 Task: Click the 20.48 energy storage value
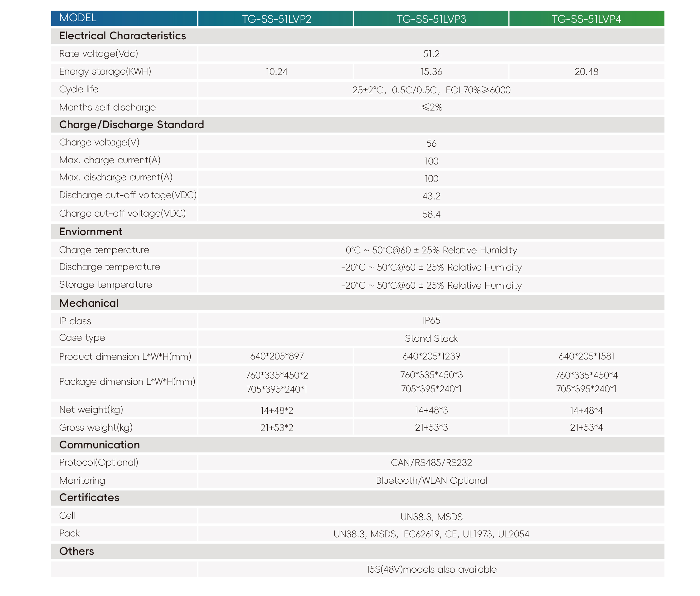tap(586, 72)
